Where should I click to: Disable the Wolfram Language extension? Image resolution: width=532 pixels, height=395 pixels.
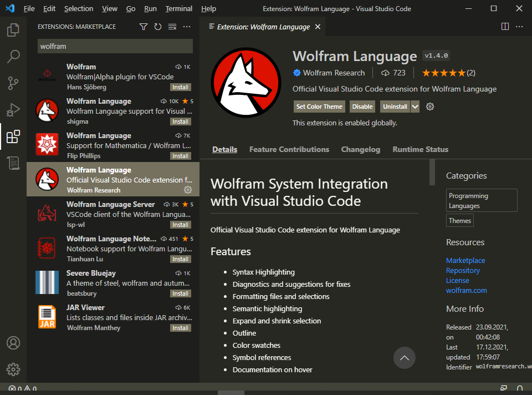click(x=362, y=107)
